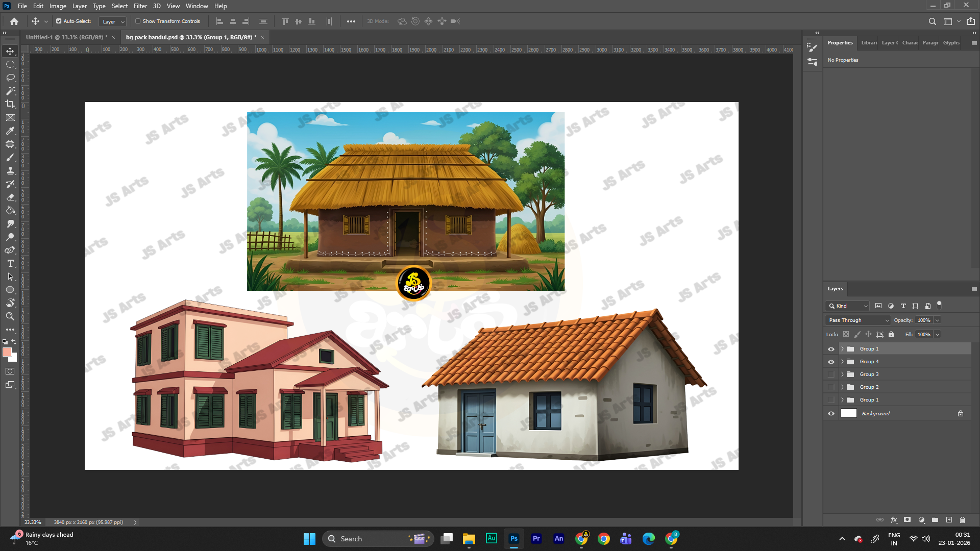
Task: Select the Eraser tool
Action: 10,197
